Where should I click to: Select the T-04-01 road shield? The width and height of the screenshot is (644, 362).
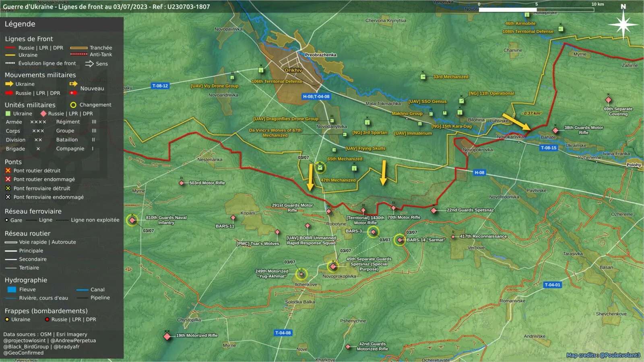pos(552,285)
